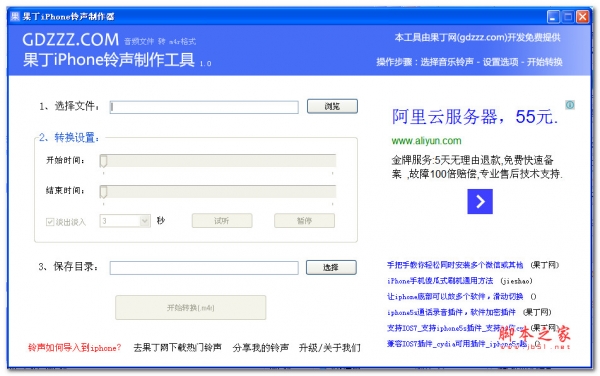Click the 操作步骤 instruction text in header

coord(470,62)
